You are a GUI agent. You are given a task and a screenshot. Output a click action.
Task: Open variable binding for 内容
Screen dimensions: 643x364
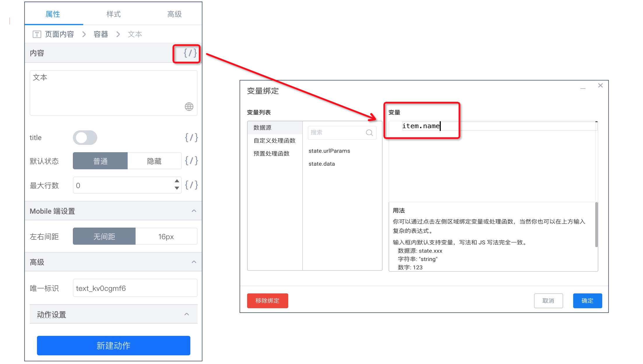[190, 53]
